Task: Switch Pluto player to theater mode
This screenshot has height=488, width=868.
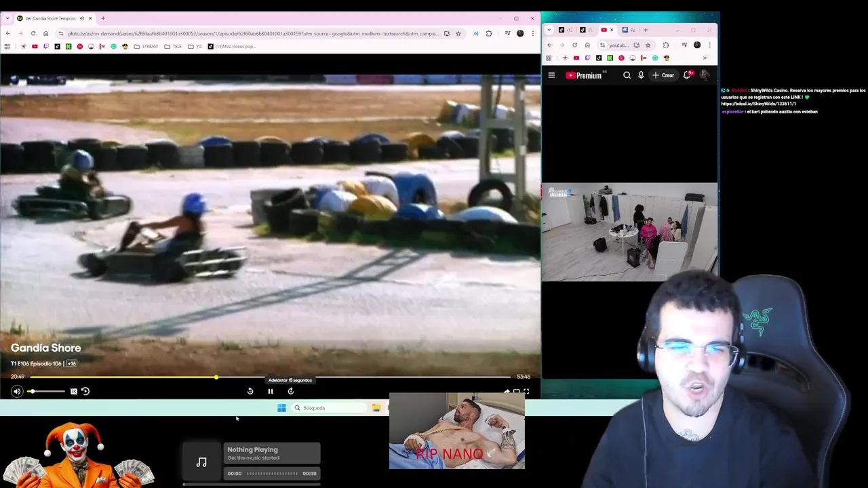Action: (516, 391)
